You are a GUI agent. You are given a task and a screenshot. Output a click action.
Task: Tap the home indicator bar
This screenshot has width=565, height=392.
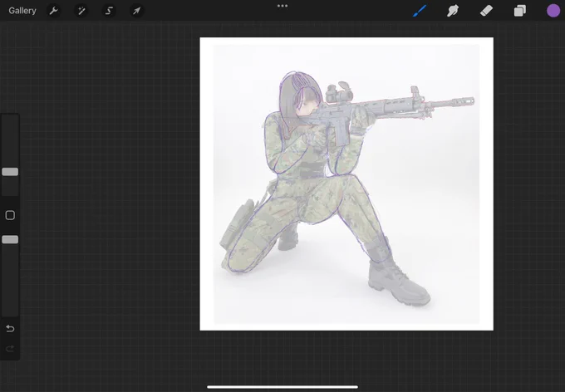coord(282,387)
